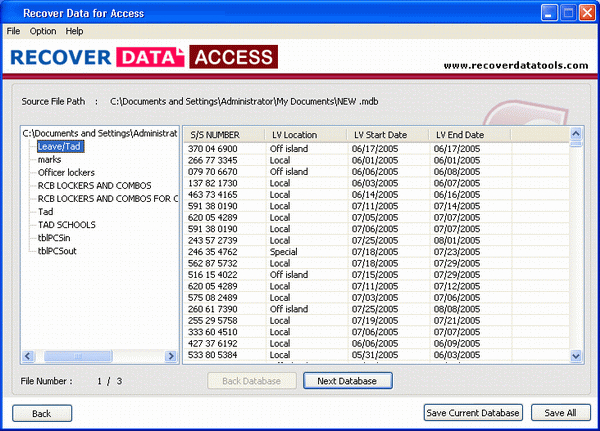
Task: Open the Help menu
Action: point(75,31)
